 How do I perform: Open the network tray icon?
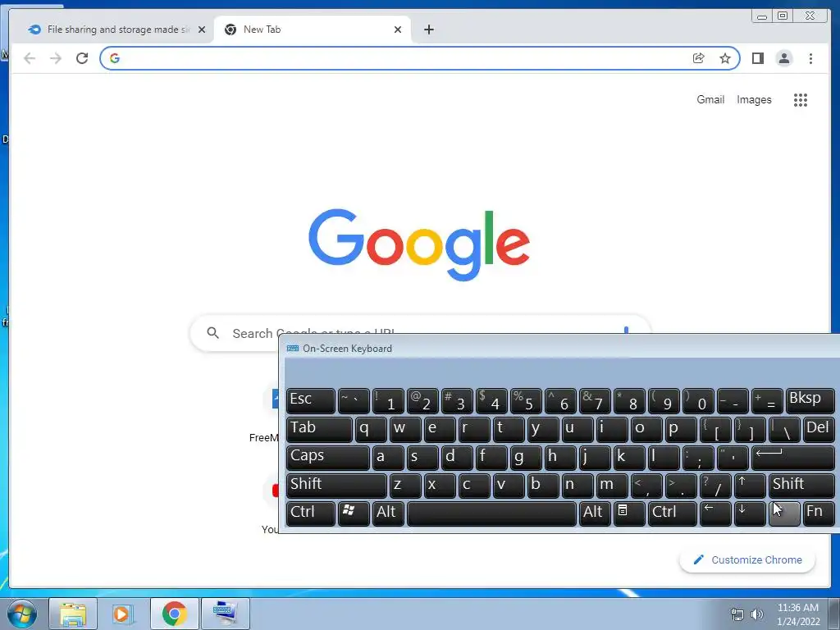pos(737,614)
